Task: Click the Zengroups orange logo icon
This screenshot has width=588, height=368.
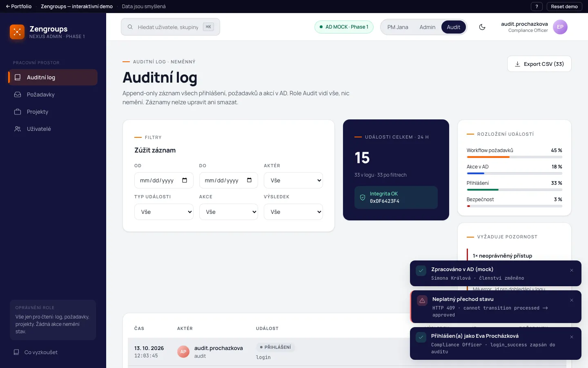Action: click(17, 32)
